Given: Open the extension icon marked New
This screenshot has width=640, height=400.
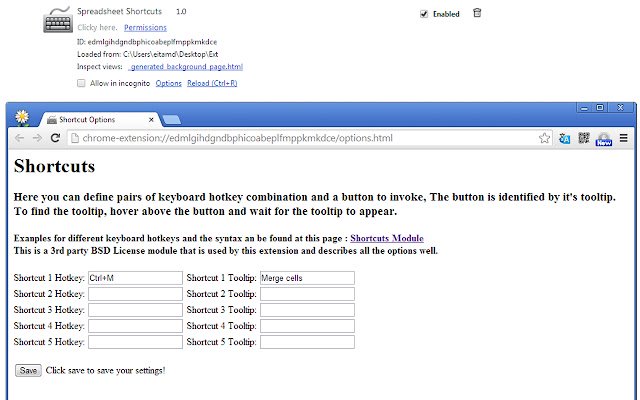Looking at the screenshot, I should pyautogui.click(x=604, y=139).
